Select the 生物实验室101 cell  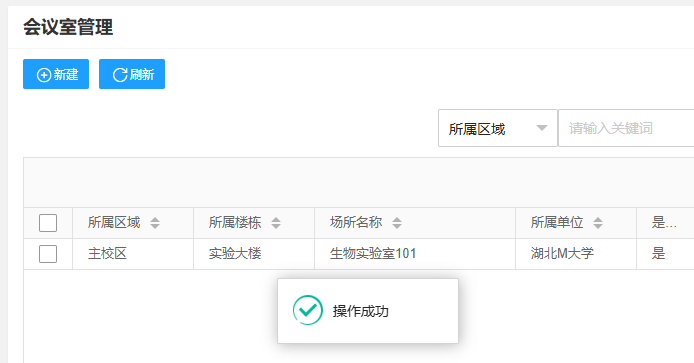tap(373, 254)
